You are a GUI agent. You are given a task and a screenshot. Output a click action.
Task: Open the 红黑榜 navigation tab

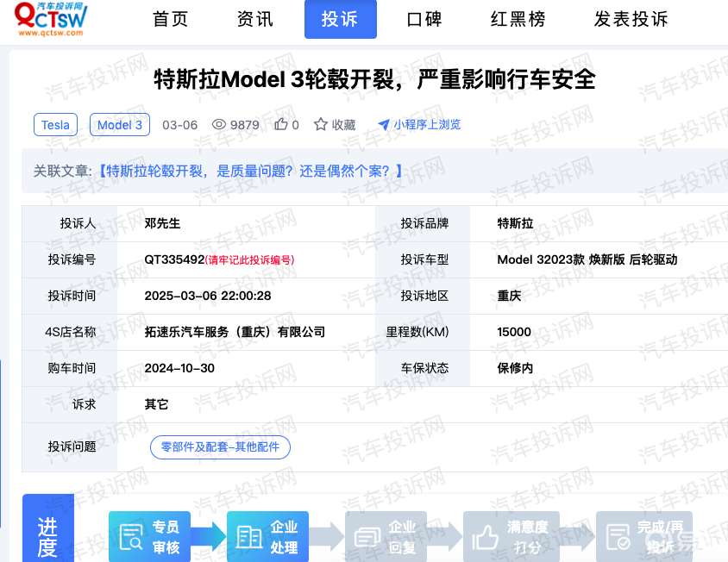point(518,19)
